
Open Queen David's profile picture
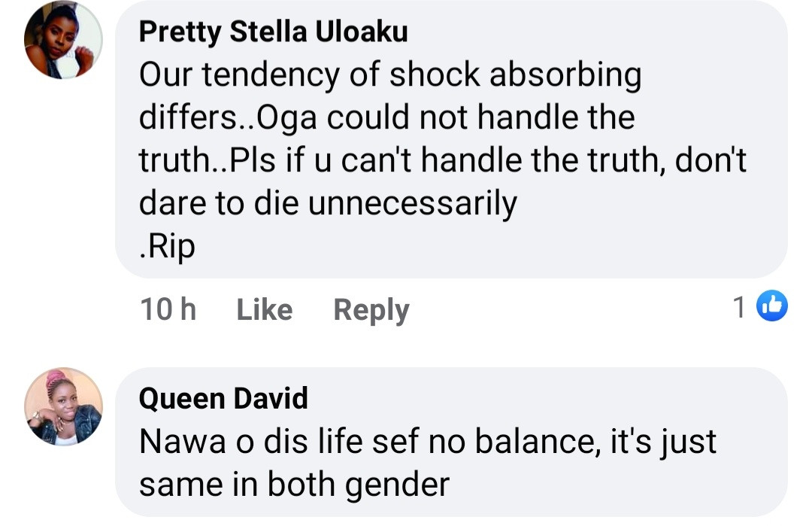63,406
